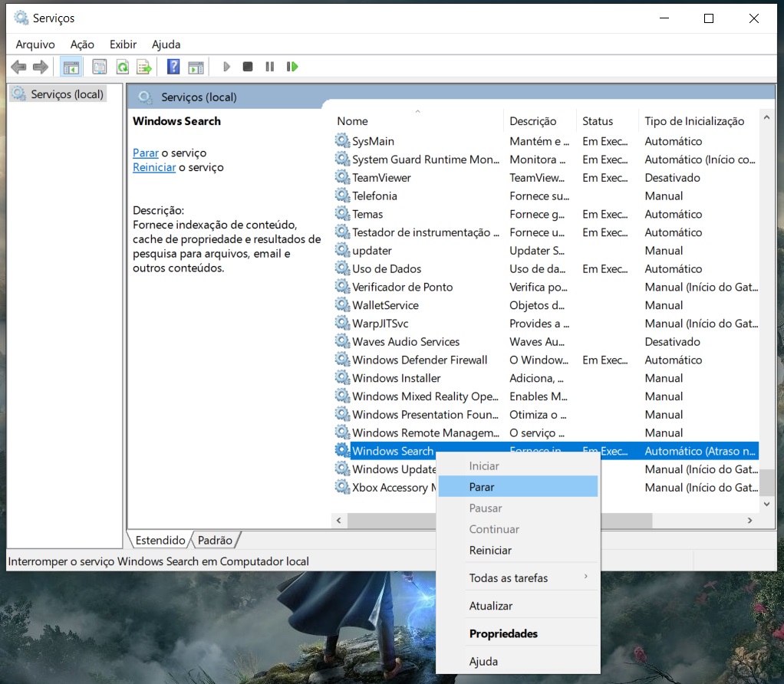Click gear icon beside Windows Search

coord(342,451)
